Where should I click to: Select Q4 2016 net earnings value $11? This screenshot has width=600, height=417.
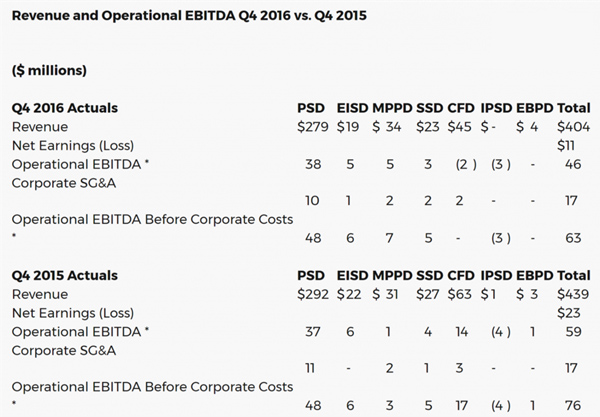click(x=568, y=145)
